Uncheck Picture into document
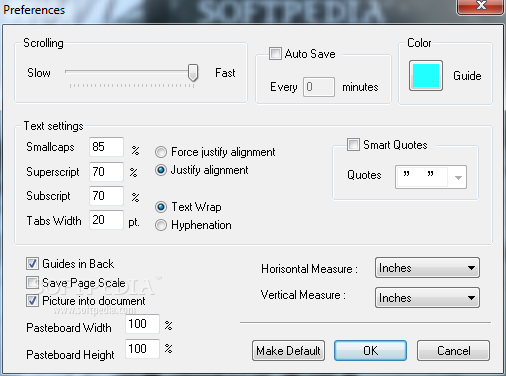This screenshot has width=506, height=376. click(32, 301)
